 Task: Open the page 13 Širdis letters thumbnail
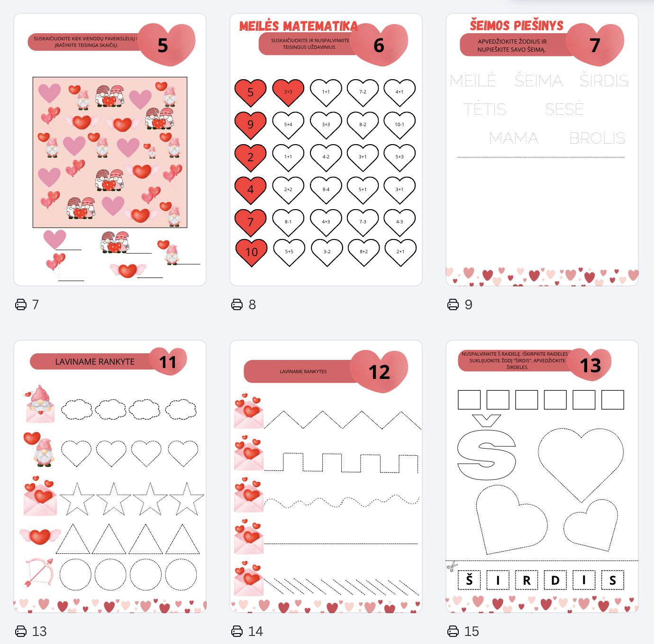click(x=542, y=476)
